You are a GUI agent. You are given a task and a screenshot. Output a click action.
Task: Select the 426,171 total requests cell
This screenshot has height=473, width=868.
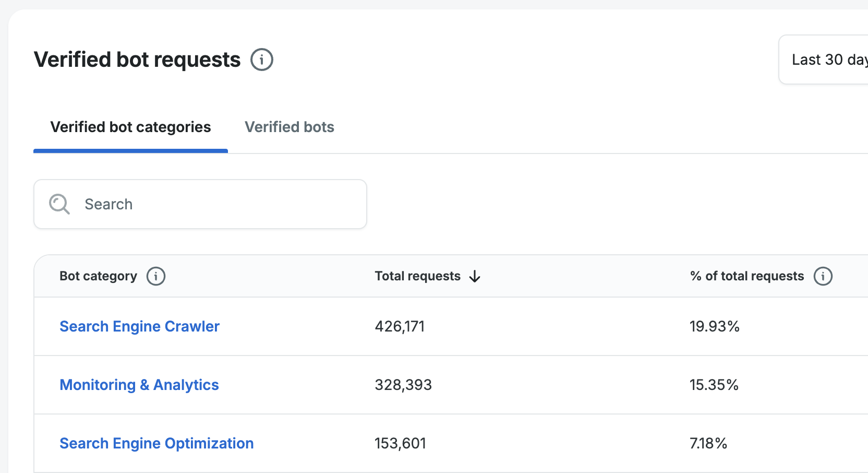click(400, 326)
